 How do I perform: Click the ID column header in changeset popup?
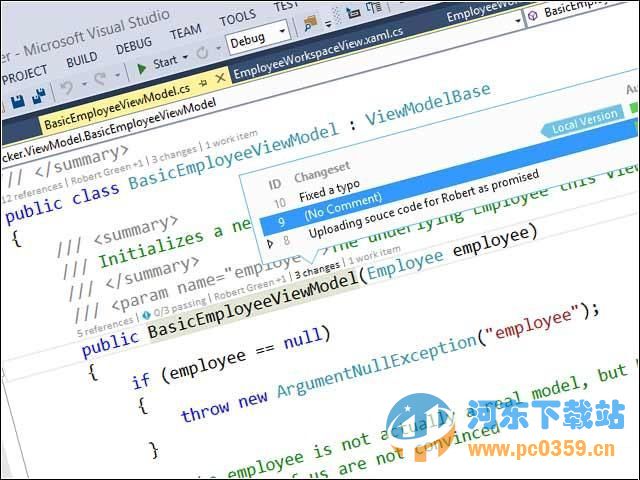(x=275, y=184)
